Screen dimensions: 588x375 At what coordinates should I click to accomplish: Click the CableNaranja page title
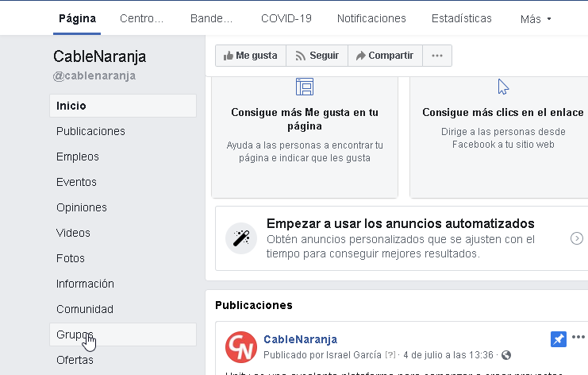pos(99,56)
